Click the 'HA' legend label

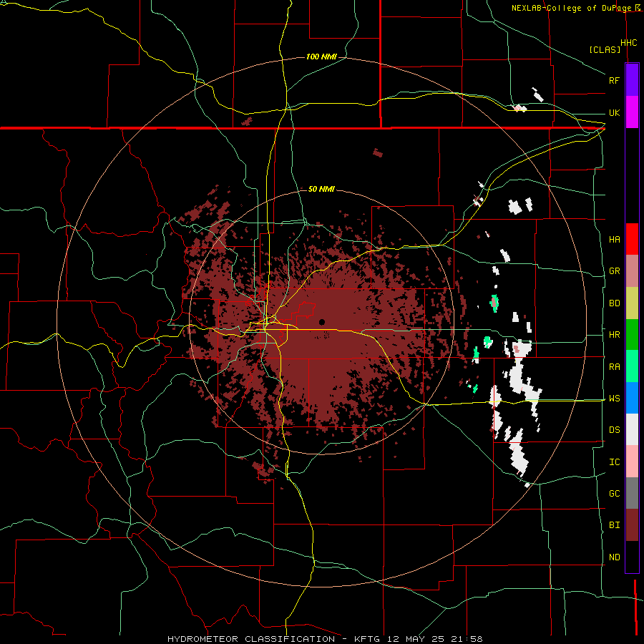tap(614, 239)
